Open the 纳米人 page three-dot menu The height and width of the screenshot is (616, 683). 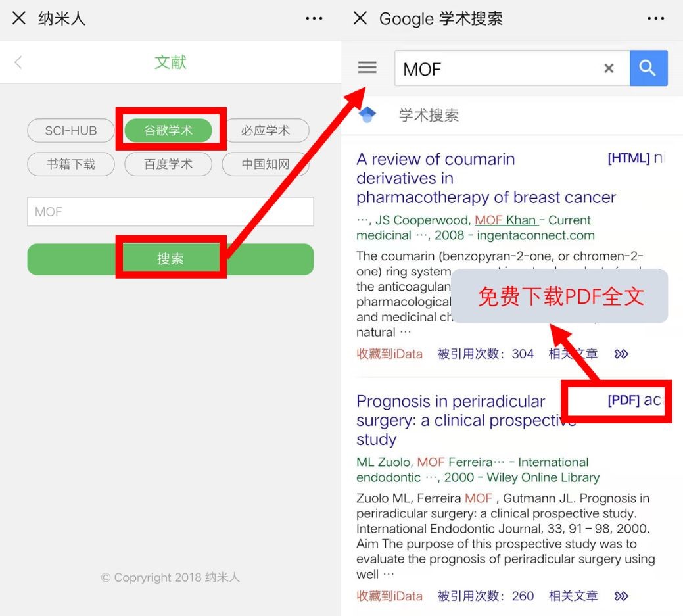pyautogui.click(x=314, y=18)
